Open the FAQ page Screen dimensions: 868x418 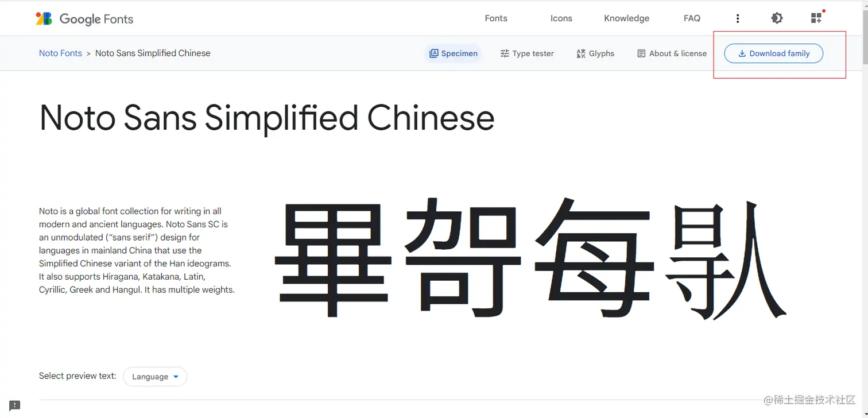point(692,18)
